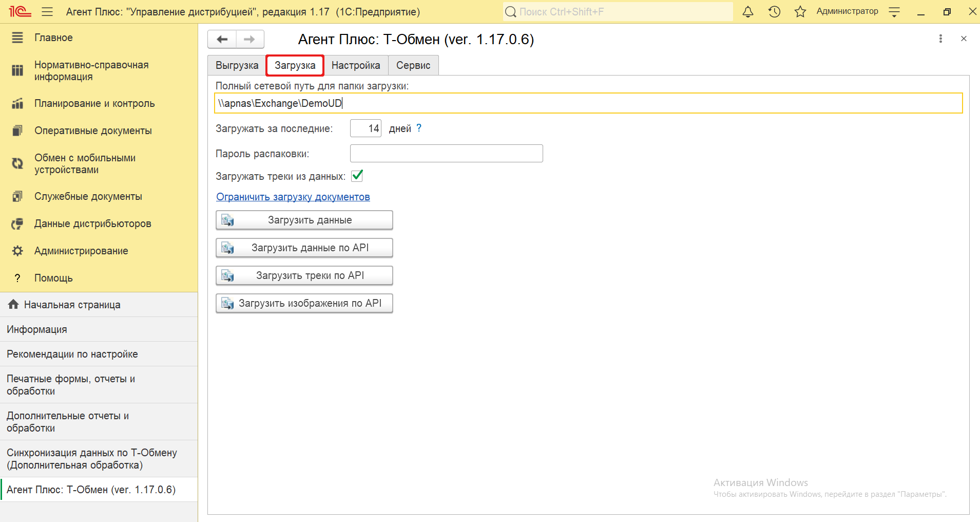Switch to the Сервис tab
Image resolution: width=980 pixels, height=522 pixels.
coord(413,65)
